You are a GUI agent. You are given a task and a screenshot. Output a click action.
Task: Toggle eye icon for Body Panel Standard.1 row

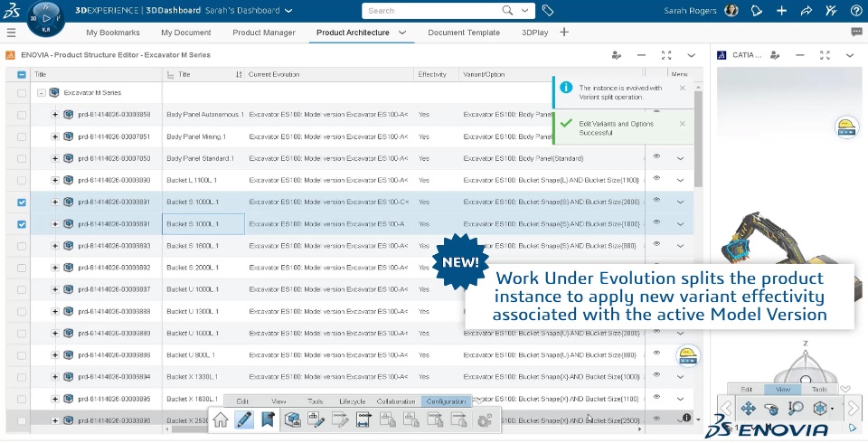[x=656, y=156]
